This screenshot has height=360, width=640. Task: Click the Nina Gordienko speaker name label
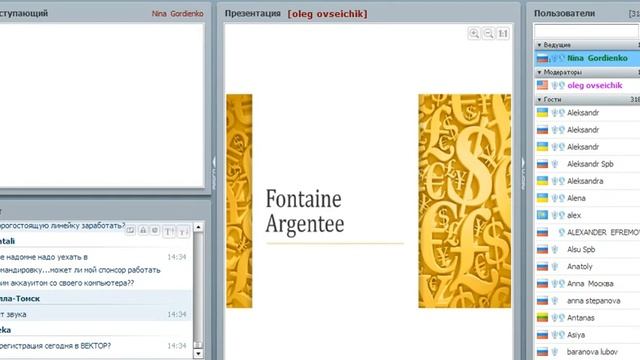point(178,13)
